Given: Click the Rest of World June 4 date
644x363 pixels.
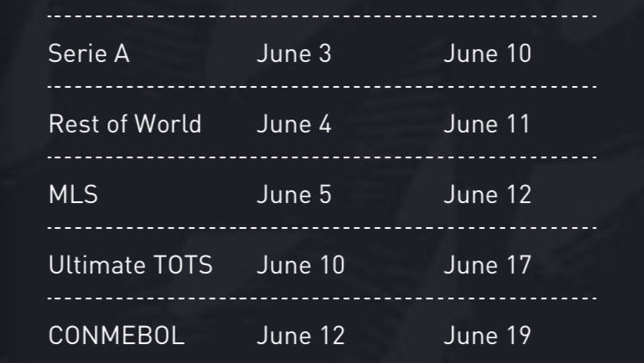Looking at the screenshot, I should click(294, 124).
